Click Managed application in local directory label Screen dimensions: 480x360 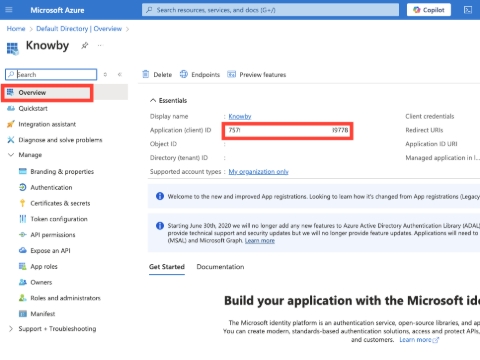pyautogui.click(x=442, y=158)
